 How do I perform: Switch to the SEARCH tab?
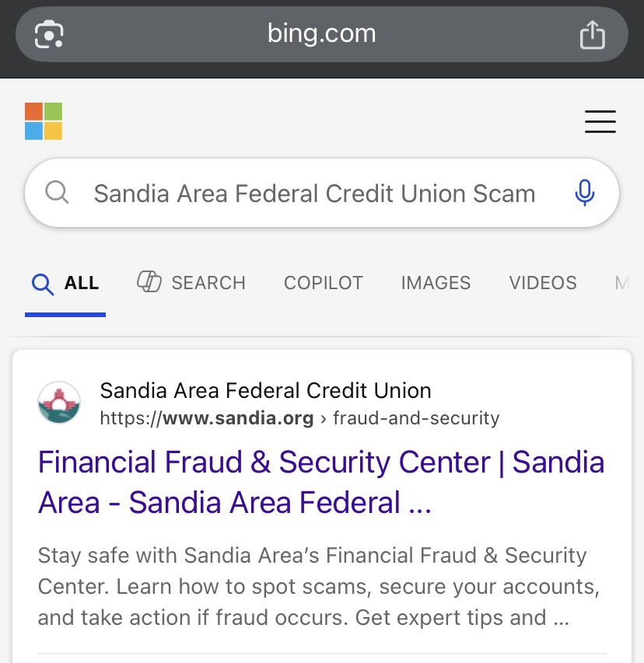[x=191, y=282]
